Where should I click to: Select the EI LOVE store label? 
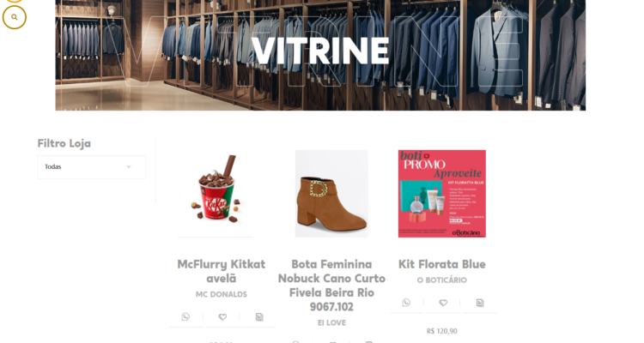(331, 322)
